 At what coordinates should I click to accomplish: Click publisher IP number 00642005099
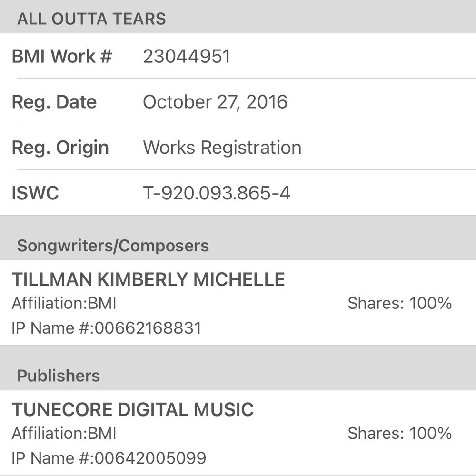coord(151,458)
